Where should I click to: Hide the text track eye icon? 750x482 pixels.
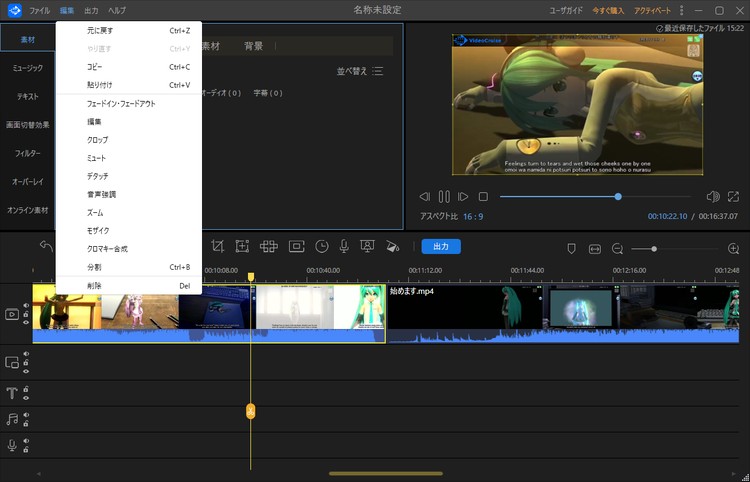point(26,397)
